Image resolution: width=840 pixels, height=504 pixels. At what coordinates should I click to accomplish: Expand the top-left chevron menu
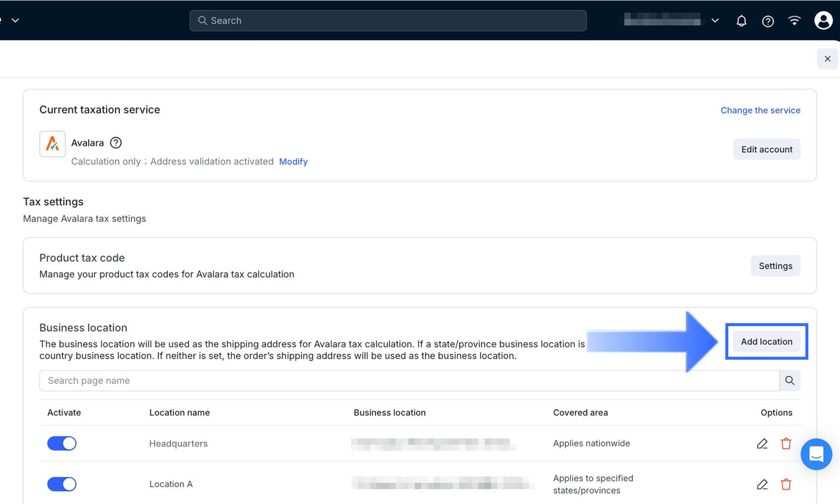coord(15,20)
